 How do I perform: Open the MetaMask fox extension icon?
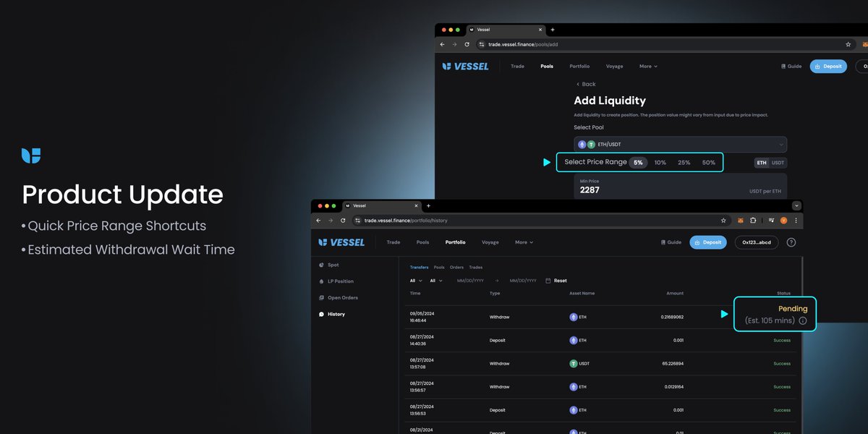click(740, 220)
